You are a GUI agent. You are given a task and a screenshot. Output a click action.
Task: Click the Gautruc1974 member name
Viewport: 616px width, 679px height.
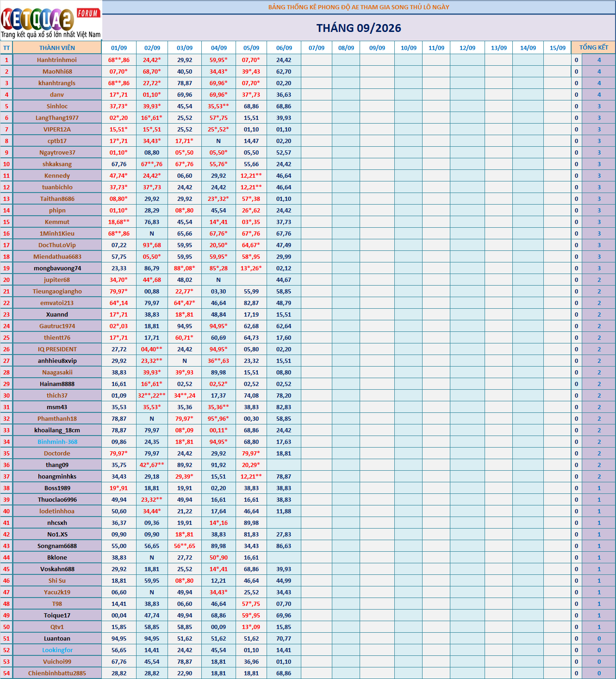click(x=57, y=326)
